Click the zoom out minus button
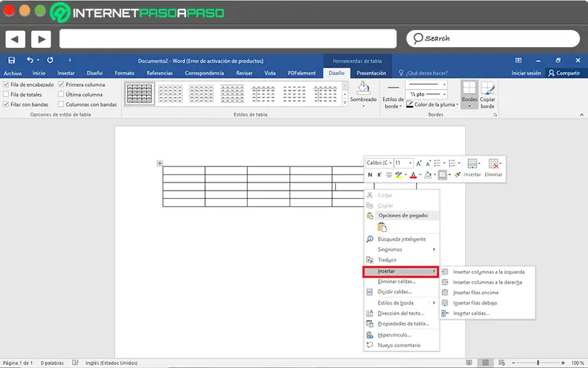 [x=514, y=363]
